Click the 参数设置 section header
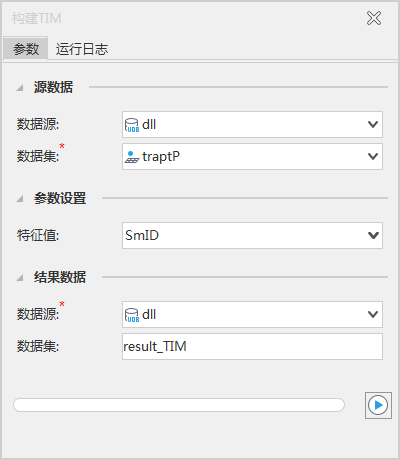 click(60, 198)
